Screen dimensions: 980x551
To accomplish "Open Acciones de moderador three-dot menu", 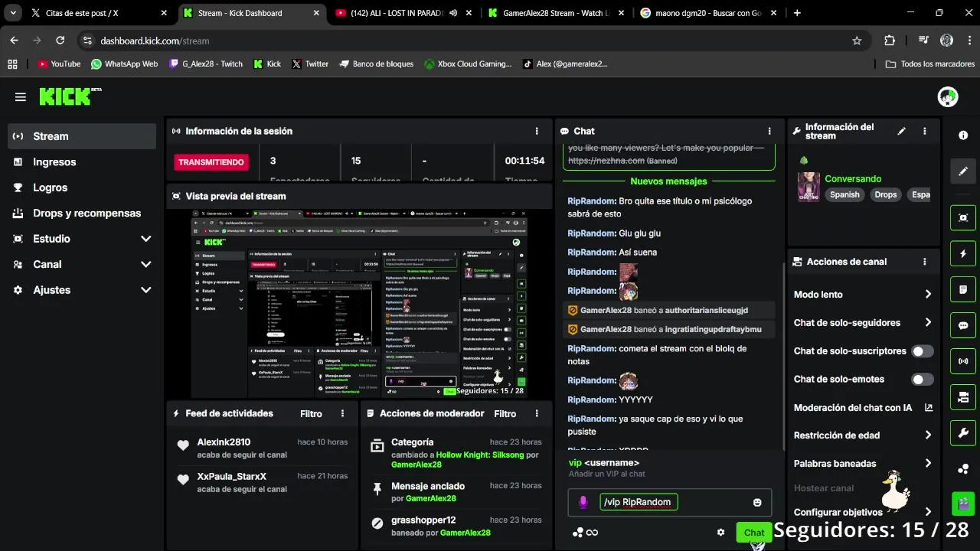I will pyautogui.click(x=537, y=413).
